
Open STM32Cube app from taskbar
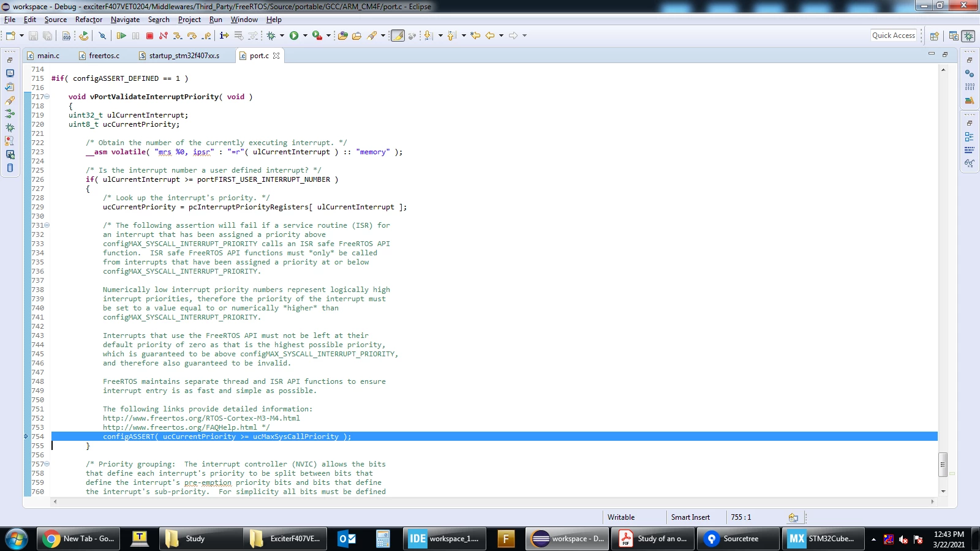(823, 539)
